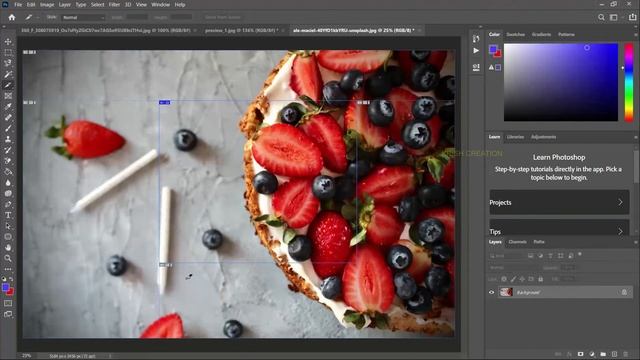Select the Zoom tool
Screen dimensions: 640x360
[x=8, y=258]
